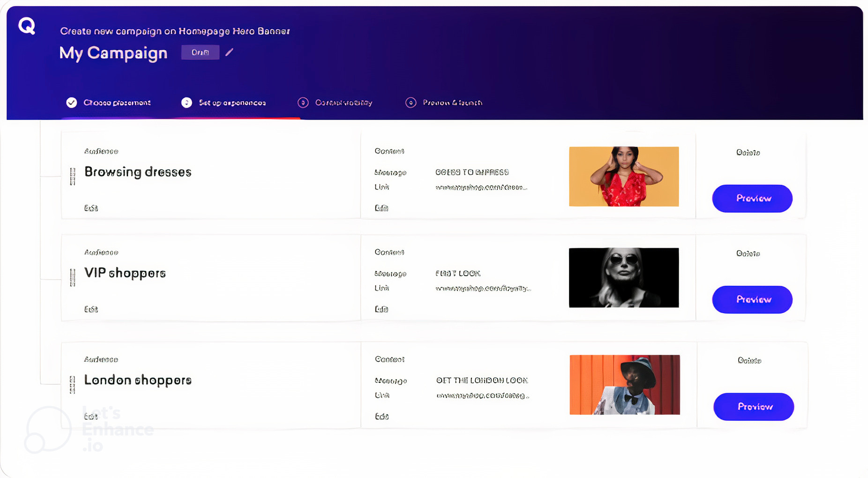Viewport: 868px width, 478px height.
Task: Edit content of Browsing dresses experience
Action: [x=382, y=208]
